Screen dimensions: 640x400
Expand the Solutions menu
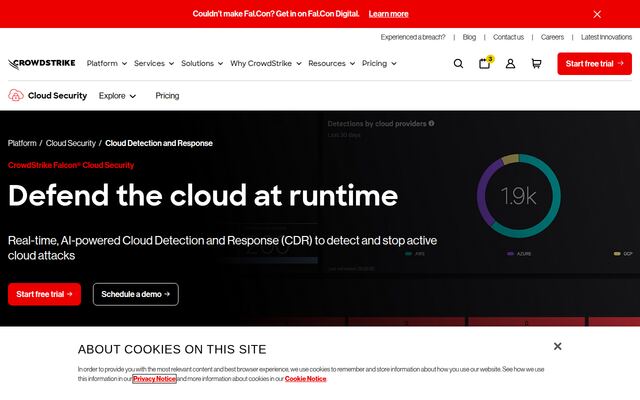[202, 63]
